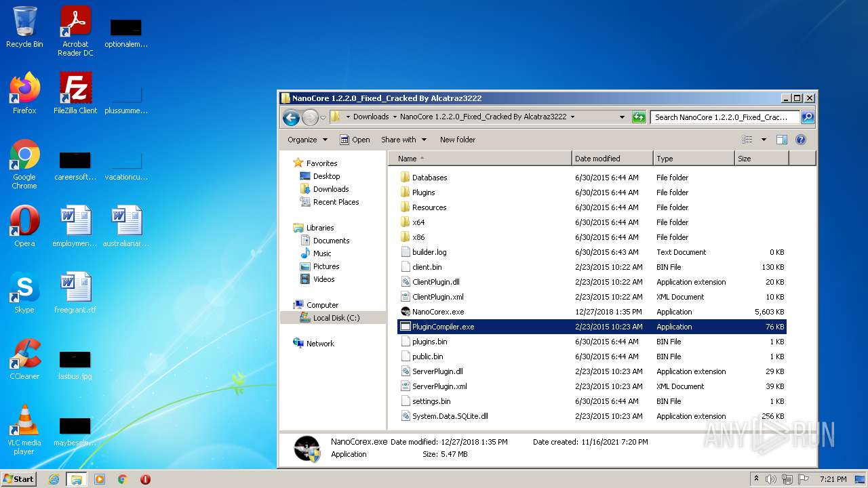868x488 pixels.
Task: Expand NanoCore folder breadcrumb arrow
Action: coord(572,117)
